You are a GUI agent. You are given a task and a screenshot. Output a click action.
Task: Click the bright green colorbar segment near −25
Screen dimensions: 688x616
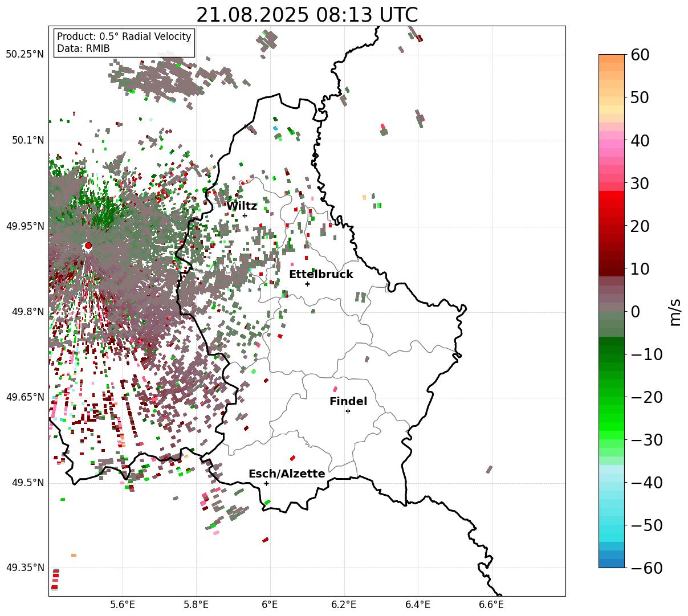[612, 419]
